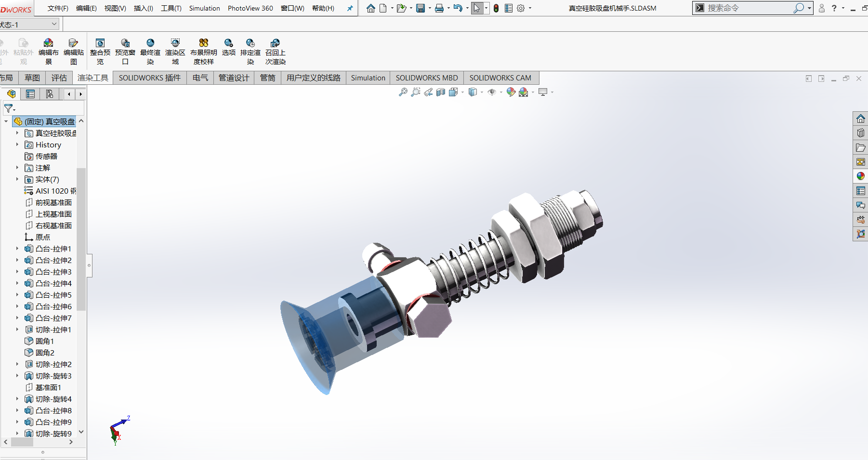868x460 pixels.
Task: Switch to 评估 tab
Action: pyautogui.click(x=59, y=78)
